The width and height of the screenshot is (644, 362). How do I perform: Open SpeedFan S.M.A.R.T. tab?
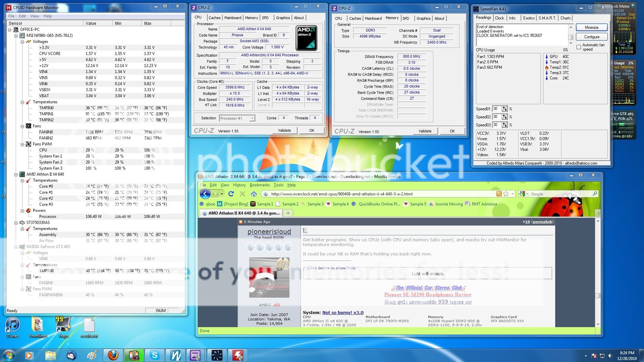[x=547, y=18]
